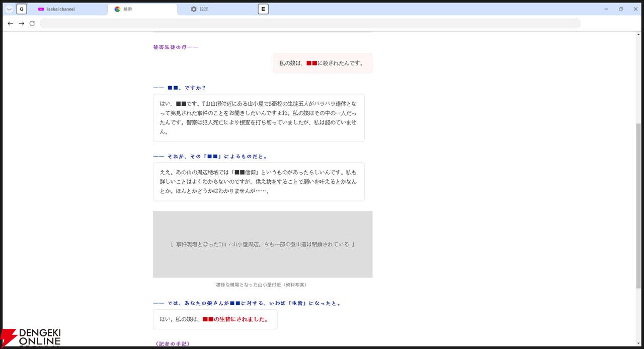
Task: Click the gear icon on the 設定 tab
Action: tap(194, 9)
